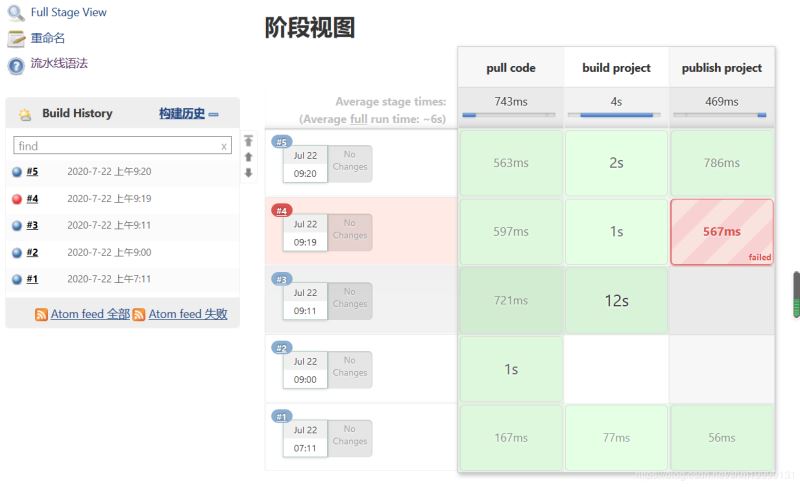
Task: Click the pipeline syntax help icon
Action: [x=16, y=65]
